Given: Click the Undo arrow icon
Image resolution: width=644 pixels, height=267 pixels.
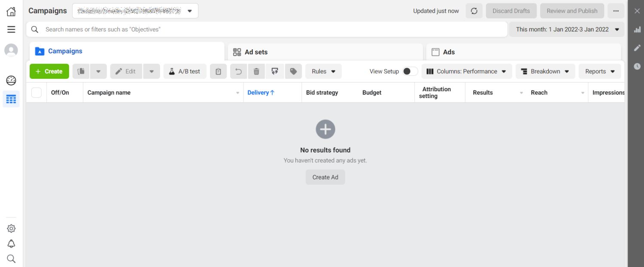Looking at the screenshot, I should pyautogui.click(x=238, y=71).
